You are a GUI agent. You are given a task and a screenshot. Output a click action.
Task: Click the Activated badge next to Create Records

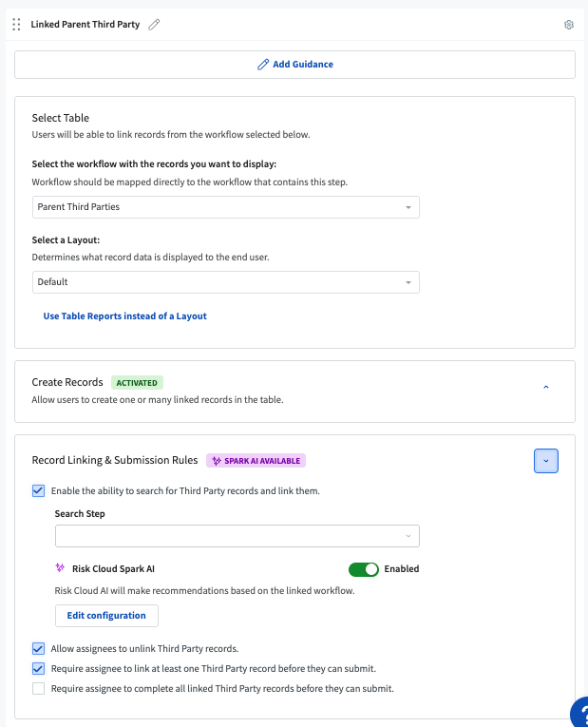[137, 382]
